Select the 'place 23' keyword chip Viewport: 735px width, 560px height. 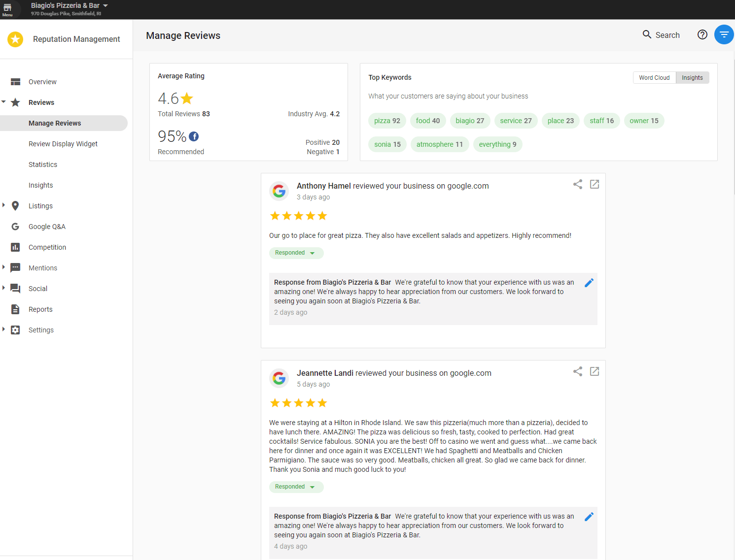(560, 121)
